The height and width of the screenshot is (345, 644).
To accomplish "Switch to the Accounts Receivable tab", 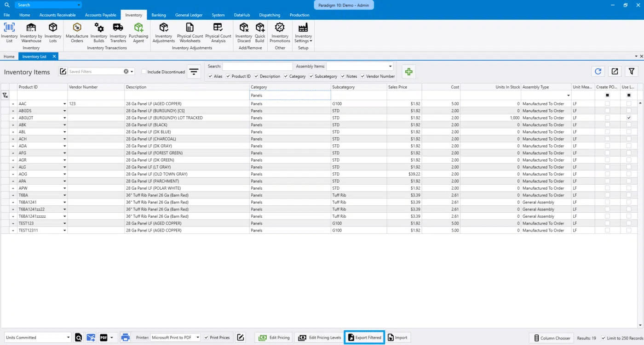I will pos(57,15).
